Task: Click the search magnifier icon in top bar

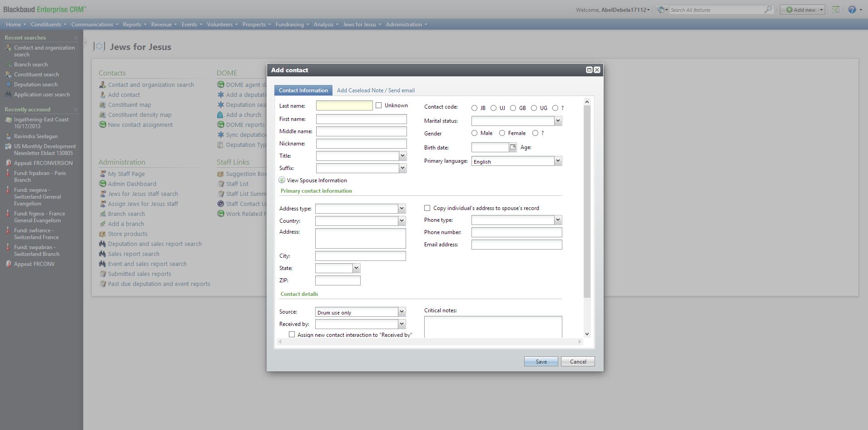Action: click(768, 10)
